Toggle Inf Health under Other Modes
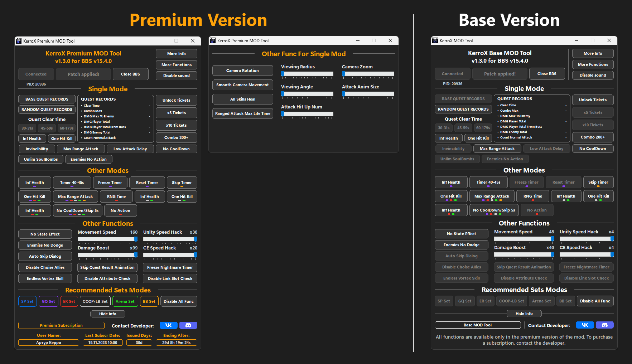The height and width of the screenshot is (364, 632). [x=34, y=182]
